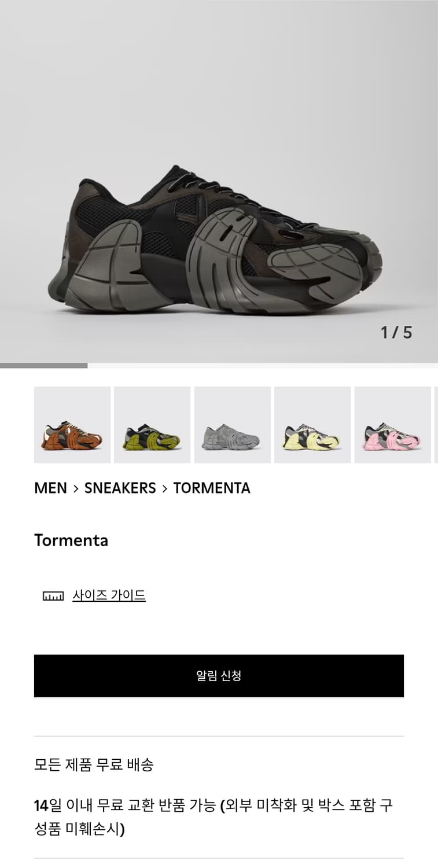Open SNEAKERS breadcrumb category
This screenshot has height=868, width=438.
120,488
